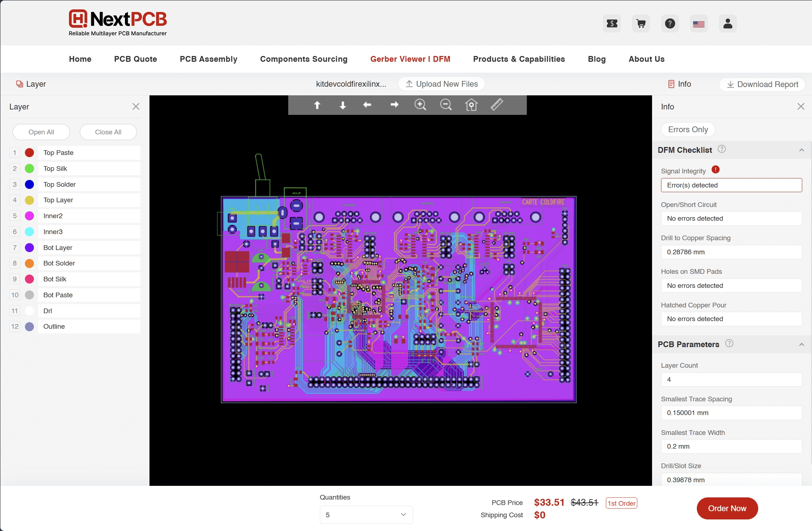Click the help question mark in the header
The image size is (812, 531).
pyautogui.click(x=670, y=24)
